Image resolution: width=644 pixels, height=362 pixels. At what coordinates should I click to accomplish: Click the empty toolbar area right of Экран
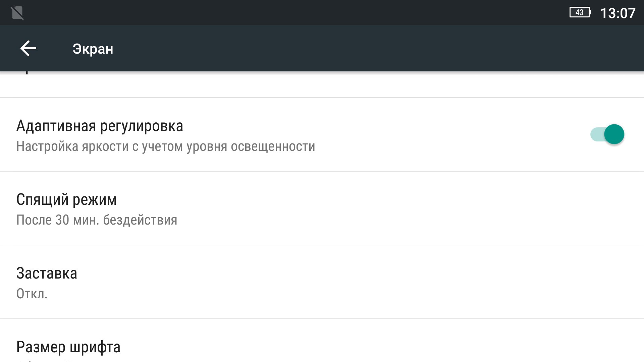coord(369,49)
